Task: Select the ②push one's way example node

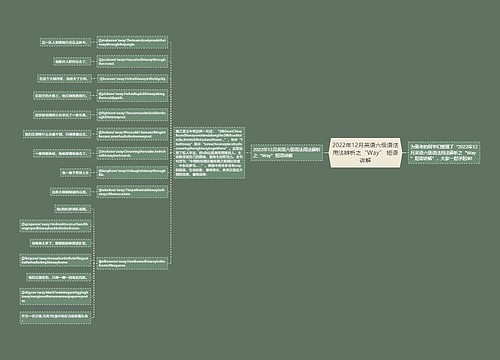Action: (x=132, y=62)
